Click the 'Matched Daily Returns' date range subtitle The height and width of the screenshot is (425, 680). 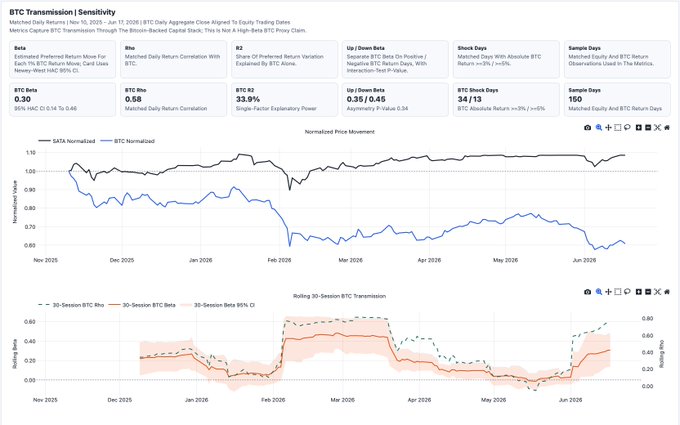pos(150,22)
